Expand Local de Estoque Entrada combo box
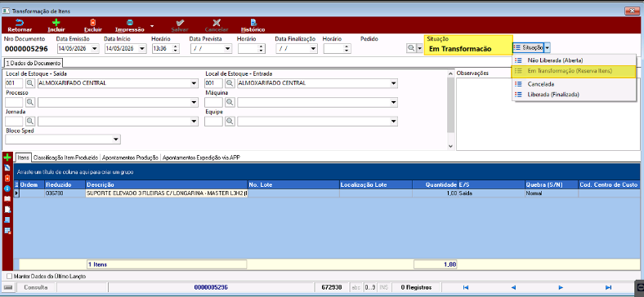 (x=394, y=84)
